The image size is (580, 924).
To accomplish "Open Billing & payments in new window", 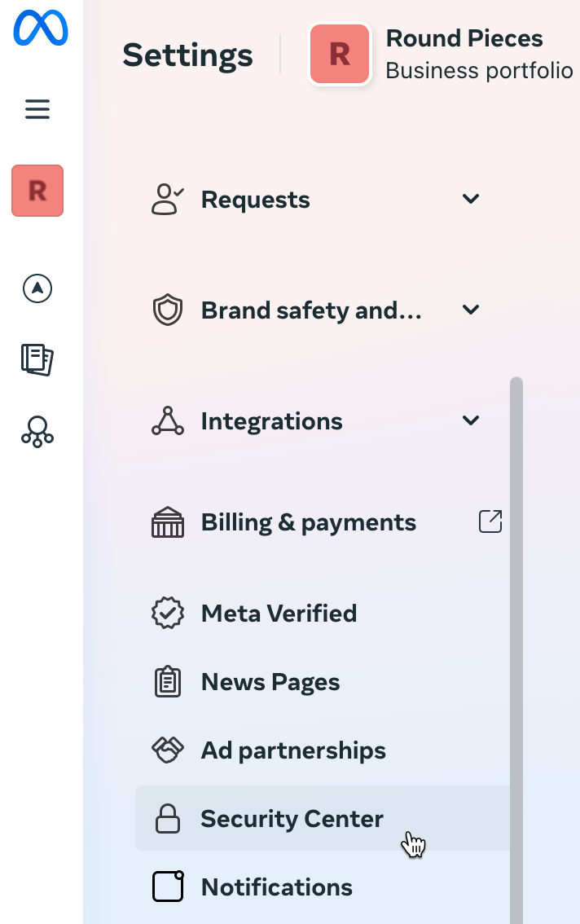I will tap(490, 521).
